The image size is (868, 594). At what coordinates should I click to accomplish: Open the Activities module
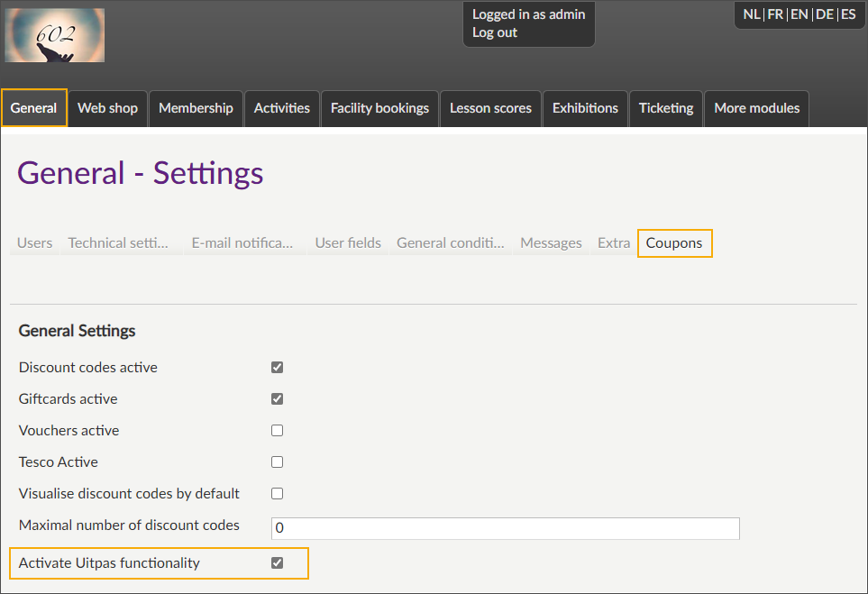coord(281,107)
